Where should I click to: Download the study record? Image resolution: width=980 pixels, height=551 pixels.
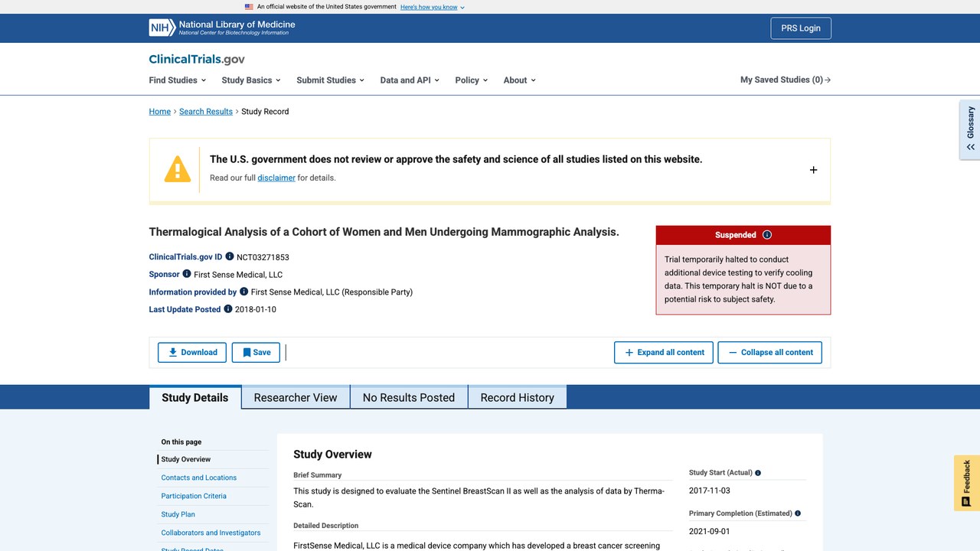(192, 352)
